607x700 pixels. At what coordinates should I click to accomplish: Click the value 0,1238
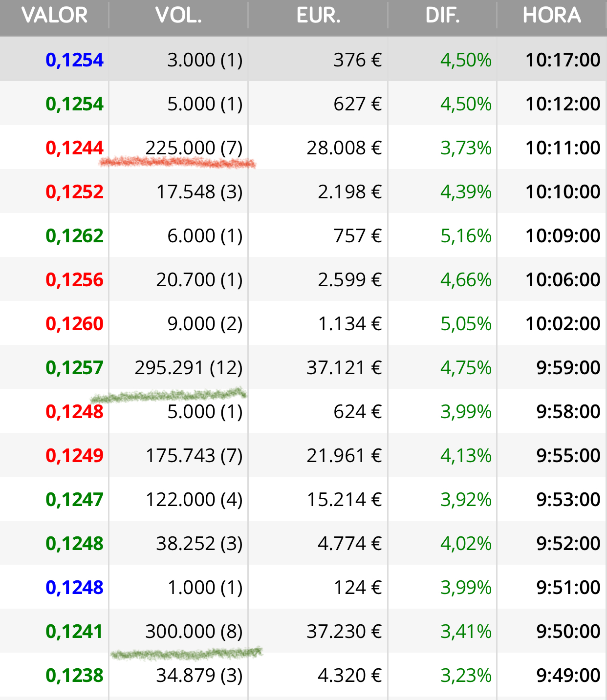(x=74, y=676)
